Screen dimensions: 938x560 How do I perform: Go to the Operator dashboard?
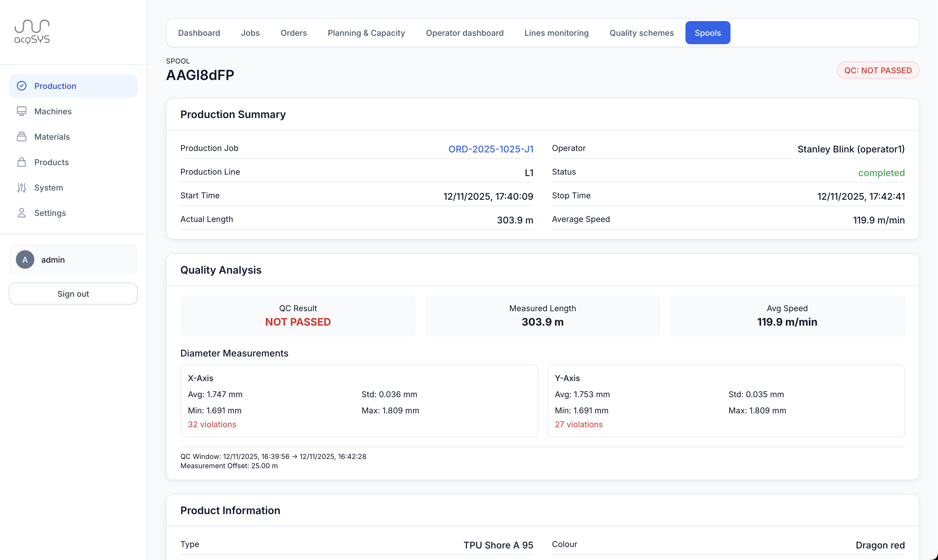coord(464,33)
